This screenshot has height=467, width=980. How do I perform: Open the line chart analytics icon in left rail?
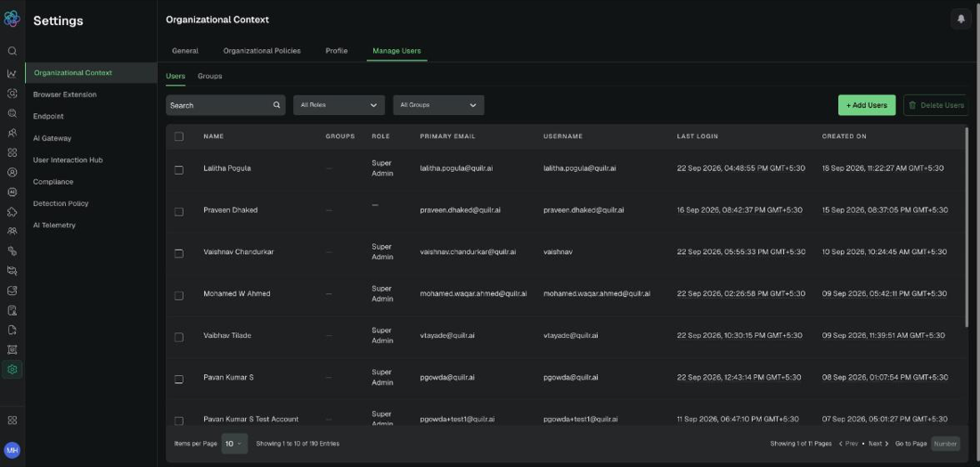[12, 74]
